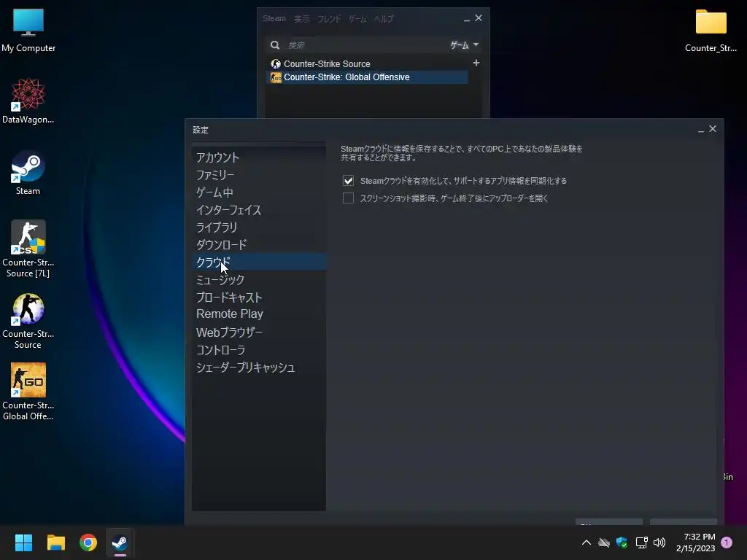Open the ゲーム filter dropdown in Steam window
The image size is (747, 560).
click(465, 44)
